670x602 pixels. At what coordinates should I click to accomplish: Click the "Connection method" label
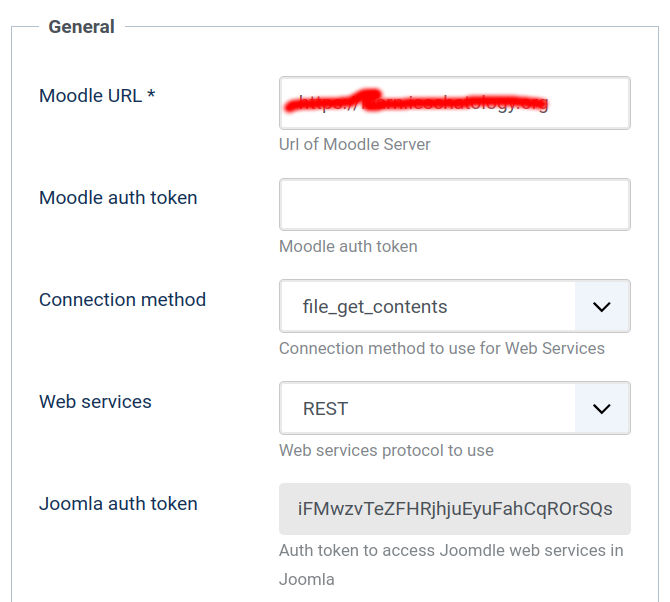(122, 300)
